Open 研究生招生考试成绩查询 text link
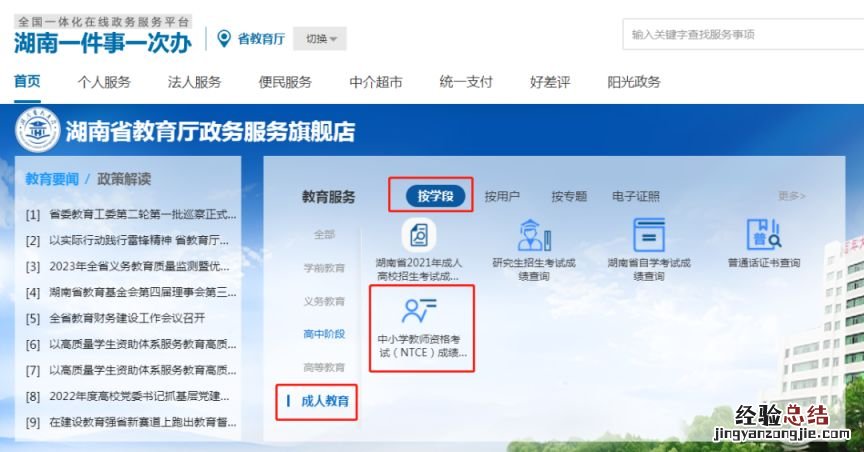 pos(534,270)
